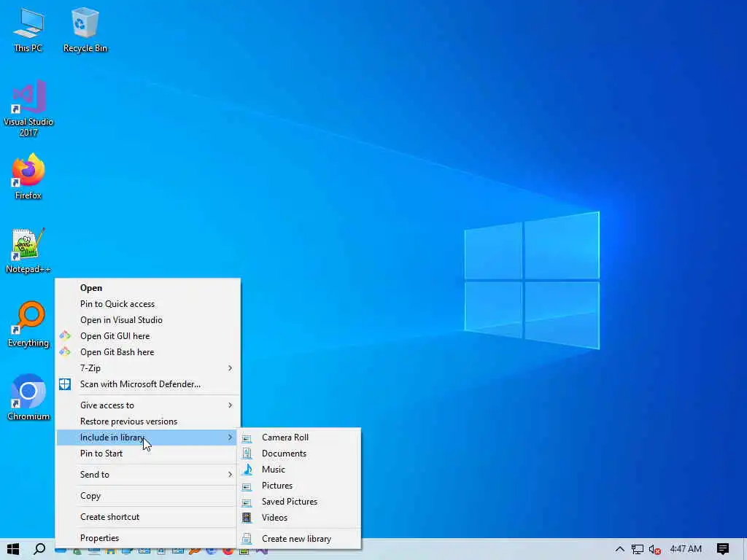Viewport: 747px width, 560px height.
Task: Click Show desktop sliver at taskbar end
Action: click(x=745, y=549)
